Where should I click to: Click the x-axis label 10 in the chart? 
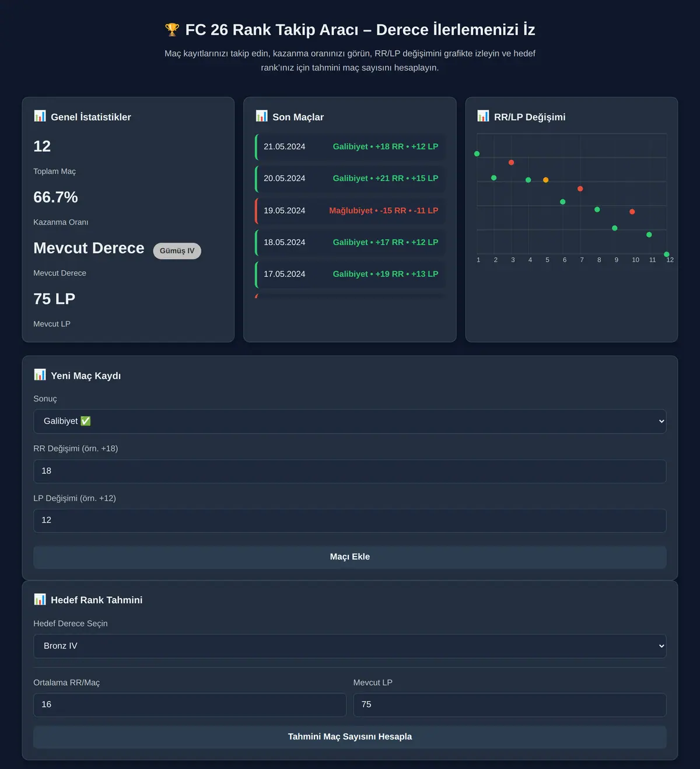pos(635,260)
